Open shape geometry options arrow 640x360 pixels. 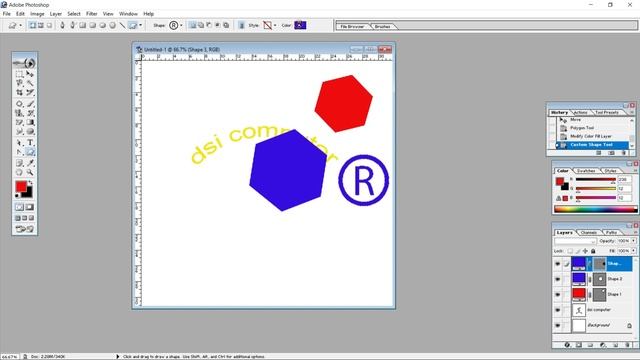(x=140, y=25)
